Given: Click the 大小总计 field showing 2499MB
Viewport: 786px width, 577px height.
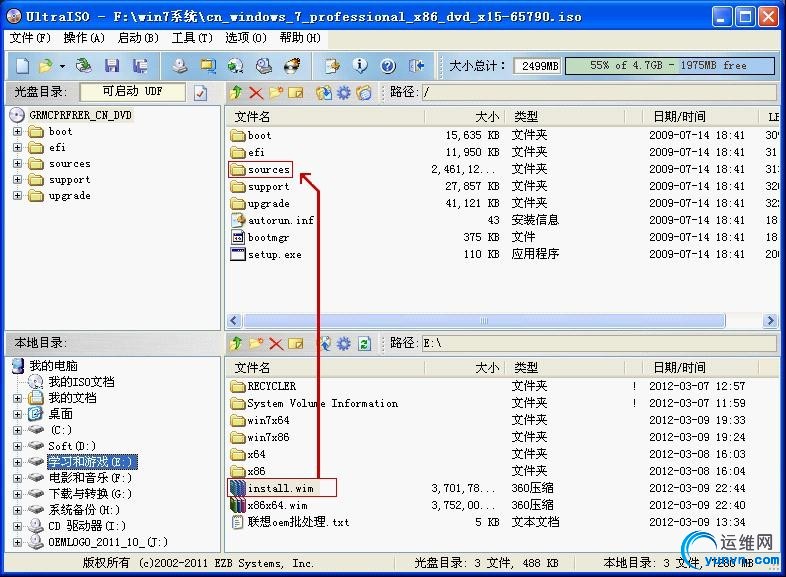Looking at the screenshot, I should click(x=538, y=66).
